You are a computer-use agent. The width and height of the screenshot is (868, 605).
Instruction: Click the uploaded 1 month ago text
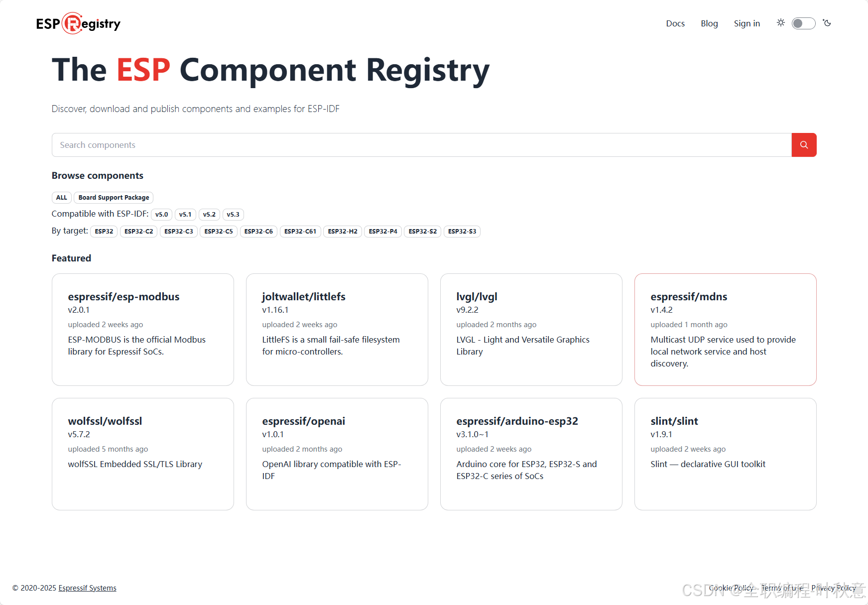[689, 325]
